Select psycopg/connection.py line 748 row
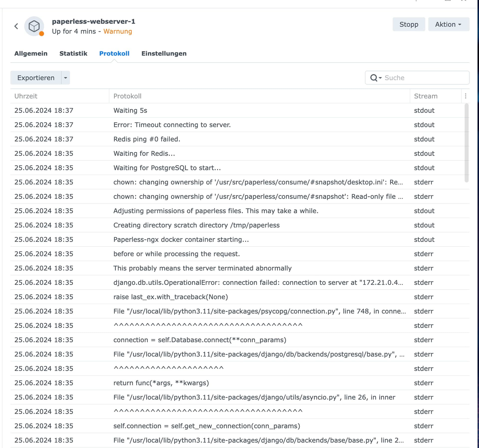Screen dimensions: 479x448 240,311
